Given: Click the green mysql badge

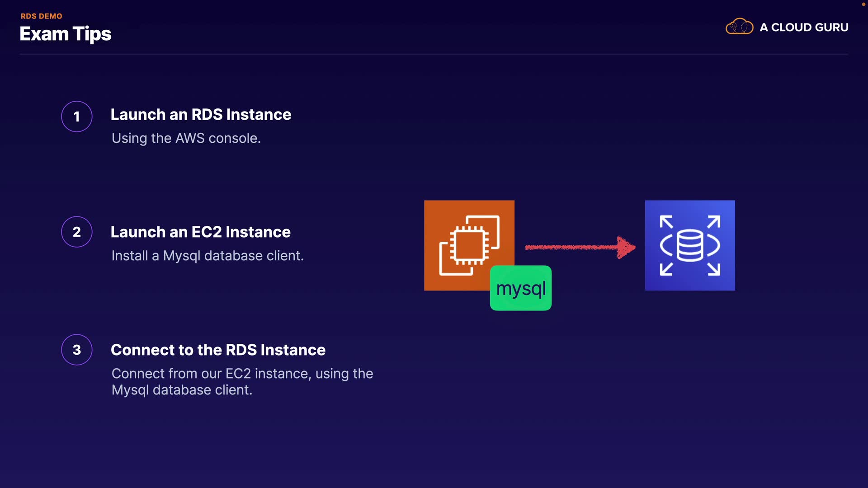Looking at the screenshot, I should click(x=521, y=288).
